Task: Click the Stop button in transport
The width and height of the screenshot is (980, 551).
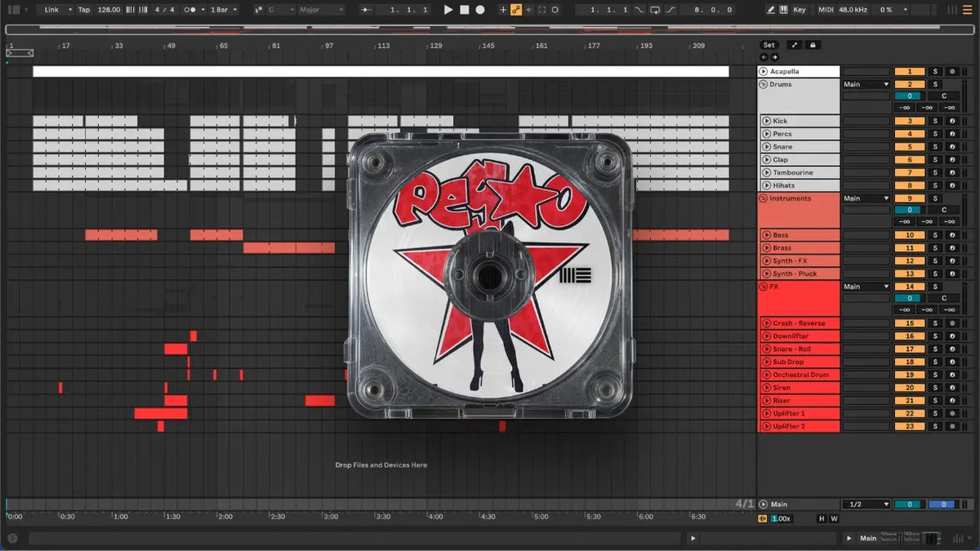Action: 464,10
